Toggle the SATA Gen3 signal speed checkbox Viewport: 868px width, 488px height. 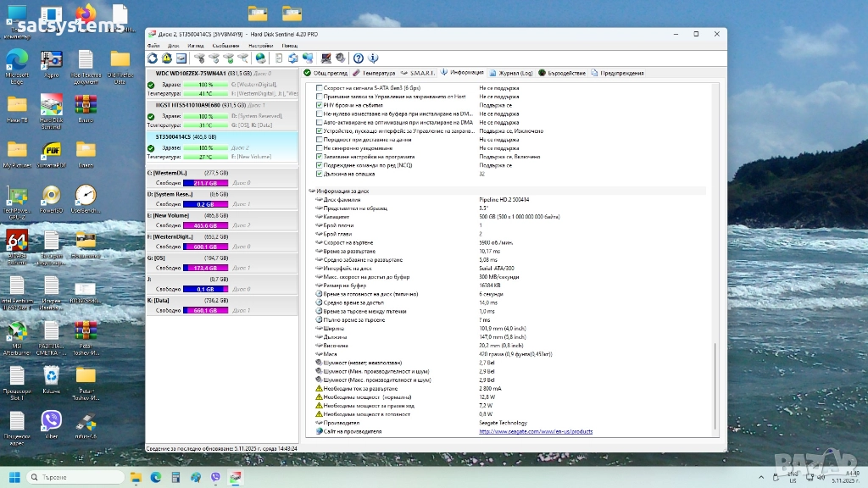(319, 87)
